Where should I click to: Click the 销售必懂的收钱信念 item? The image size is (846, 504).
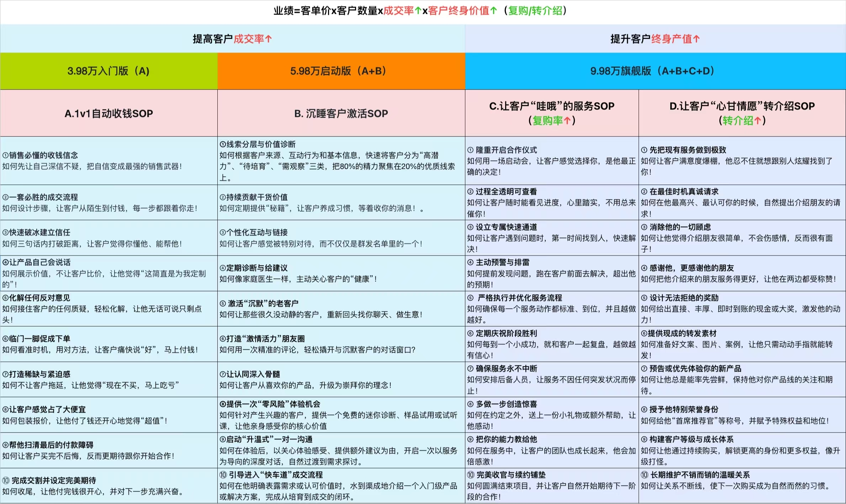[x=40, y=155]
